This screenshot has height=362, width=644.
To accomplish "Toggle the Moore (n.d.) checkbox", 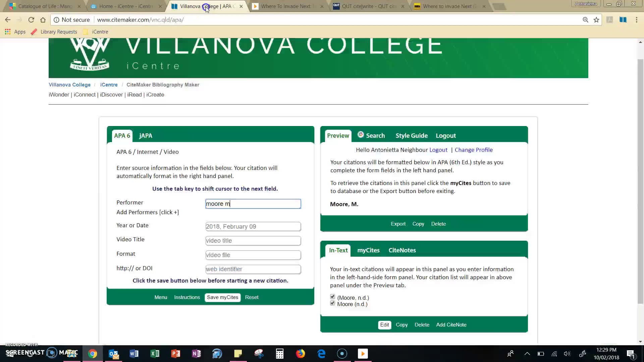I will point(332,303).
